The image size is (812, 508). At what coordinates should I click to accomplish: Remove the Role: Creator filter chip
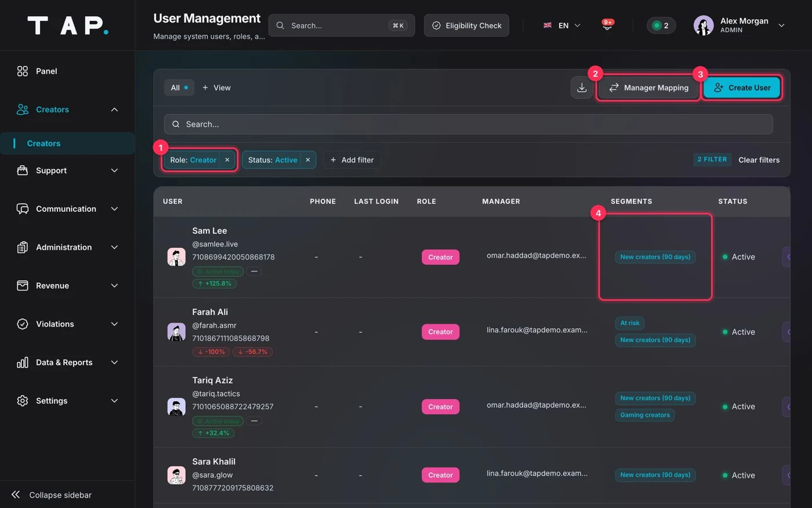[x=227, y=160]
